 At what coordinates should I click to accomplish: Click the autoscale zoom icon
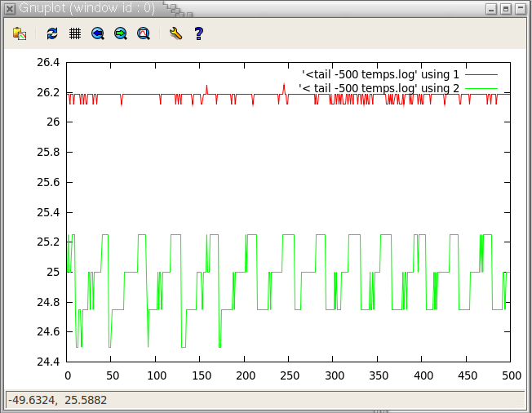[x=144, y=33]
